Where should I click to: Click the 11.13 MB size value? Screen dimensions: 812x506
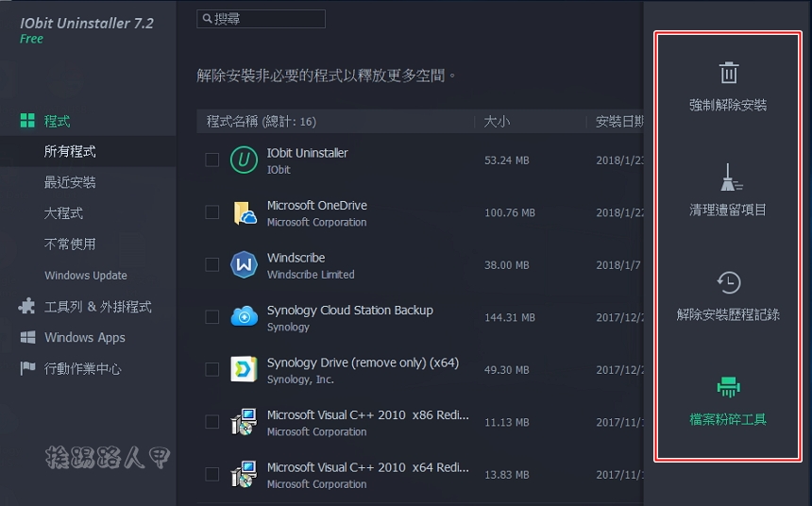coord(507,422)
